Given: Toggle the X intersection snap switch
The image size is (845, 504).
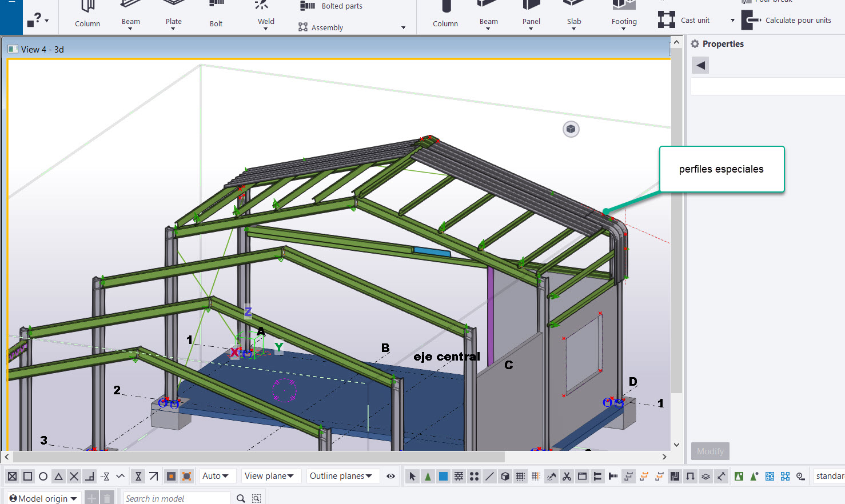Looking at the screenshot, I should pos(74,476).
